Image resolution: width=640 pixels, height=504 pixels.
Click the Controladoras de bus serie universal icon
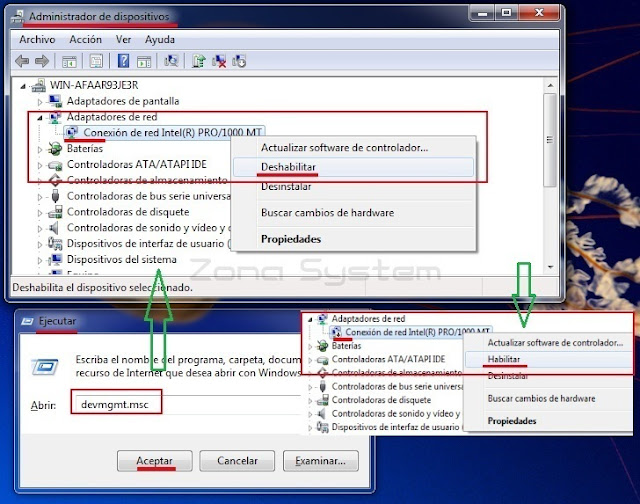(56, 196)
